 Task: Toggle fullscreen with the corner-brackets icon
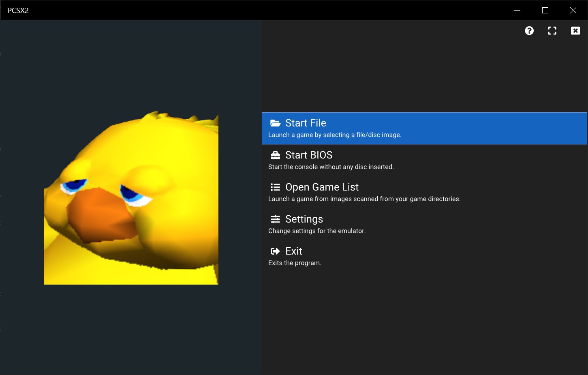tap(552, 31)
